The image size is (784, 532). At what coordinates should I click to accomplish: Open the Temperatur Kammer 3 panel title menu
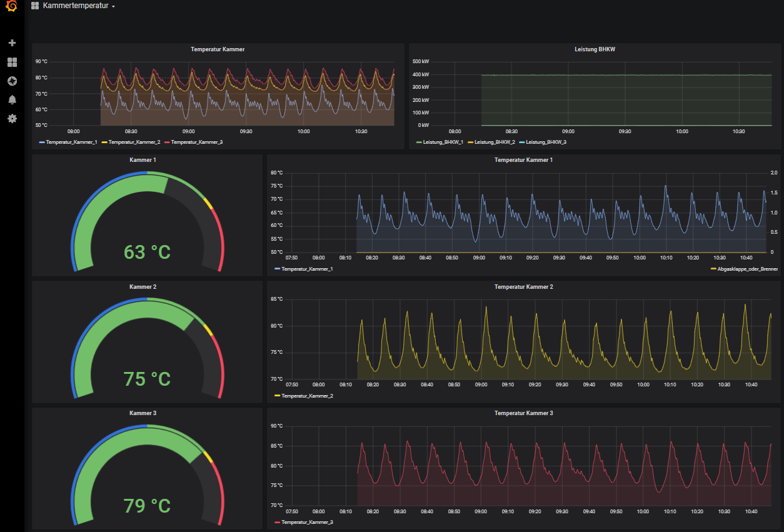(523, 413)
